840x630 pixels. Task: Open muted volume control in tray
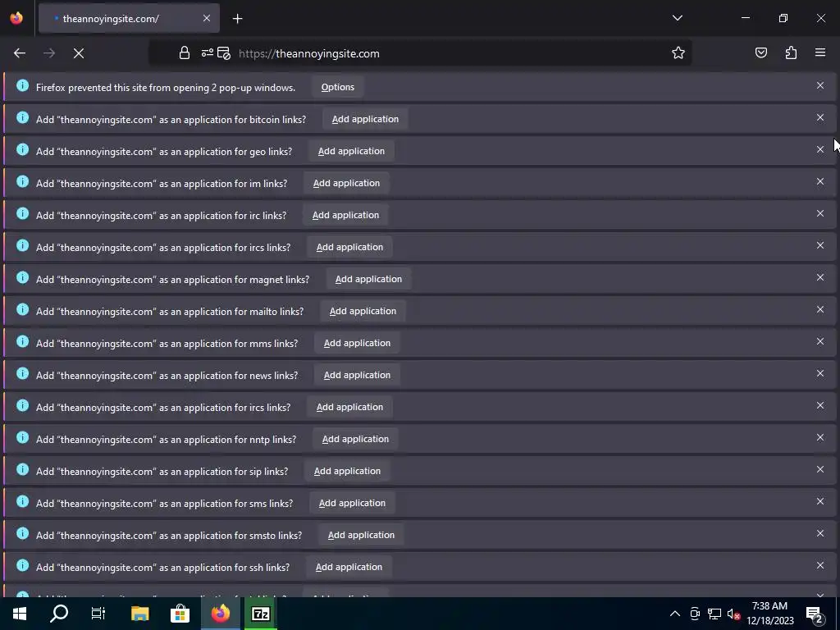[x=733, y=614]
